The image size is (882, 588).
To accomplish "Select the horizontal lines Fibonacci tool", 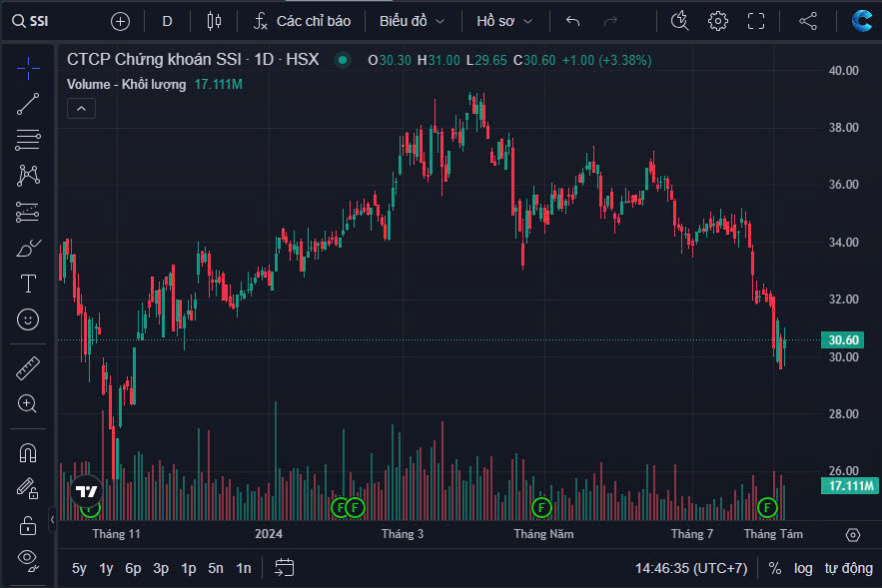I will 28,140.
